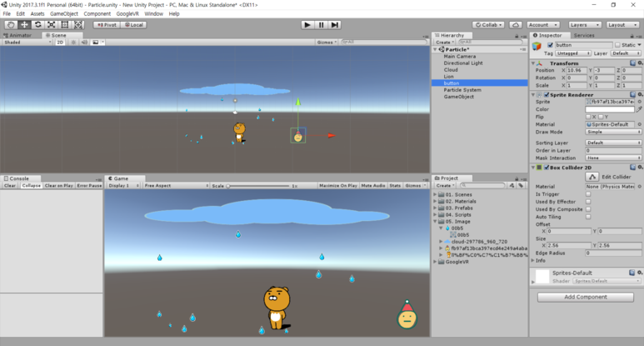Open the Display 1 dropdown

[122, 186]
